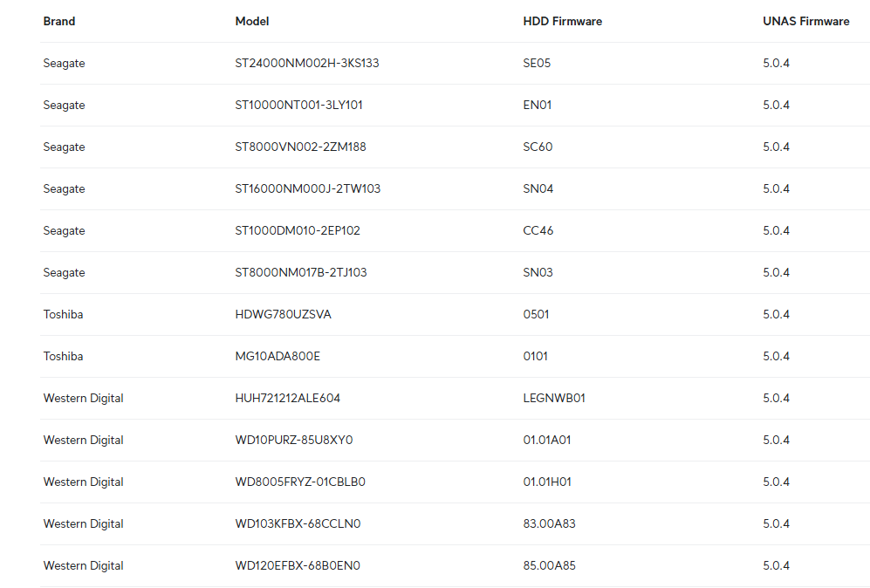Click the HDD Firmware column header
The image size is (870, 588).
click(x=562, y=21)
